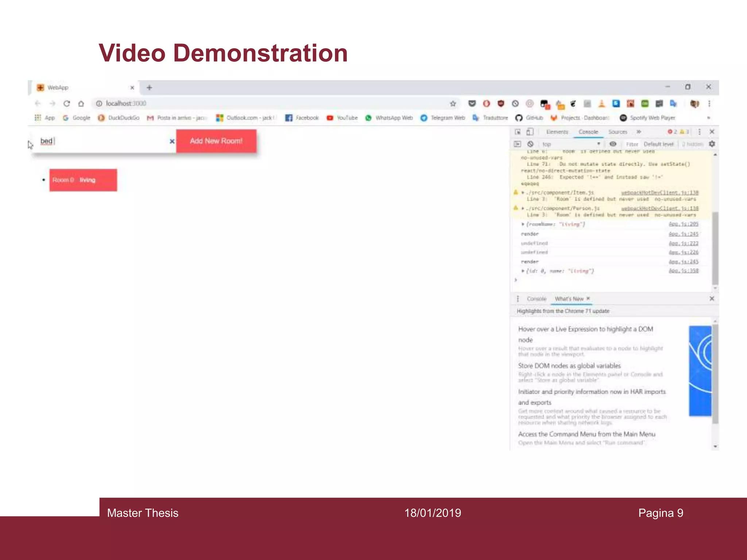This screenshot has height=560, width=747.
Task: Open webpackHotDevClient link for Item.js warning
Action: (x=660, y=192)
